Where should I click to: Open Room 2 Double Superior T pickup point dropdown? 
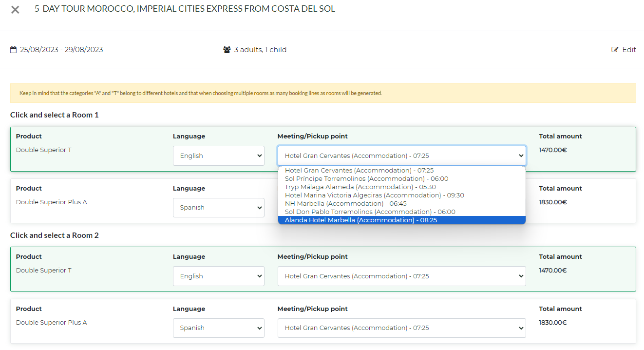coord(401,276)
